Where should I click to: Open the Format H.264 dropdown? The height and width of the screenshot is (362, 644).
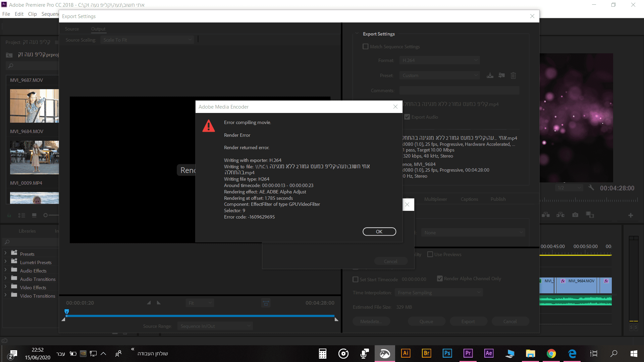pyautogui.click(x=439, y=60)
